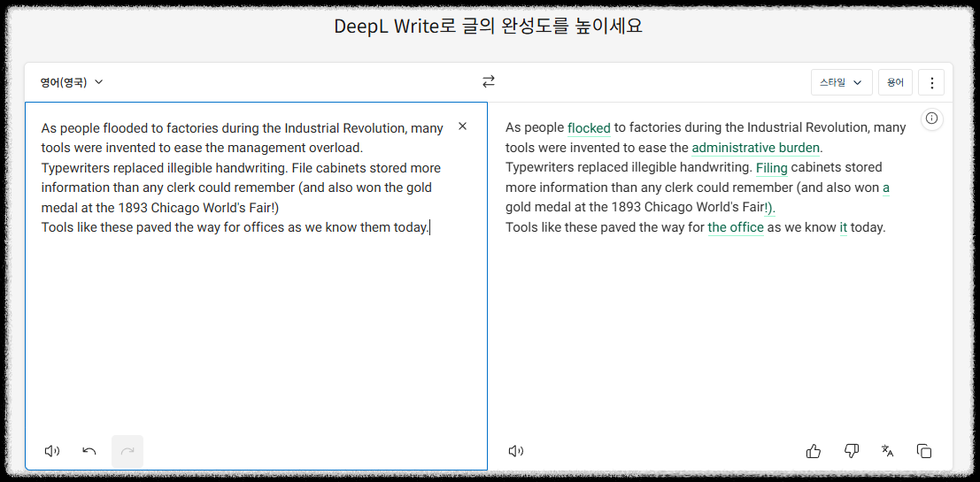This screenshot has width=980, height=482.
Task: Copy the improved text to clipboard
Action: pos(923,451)
